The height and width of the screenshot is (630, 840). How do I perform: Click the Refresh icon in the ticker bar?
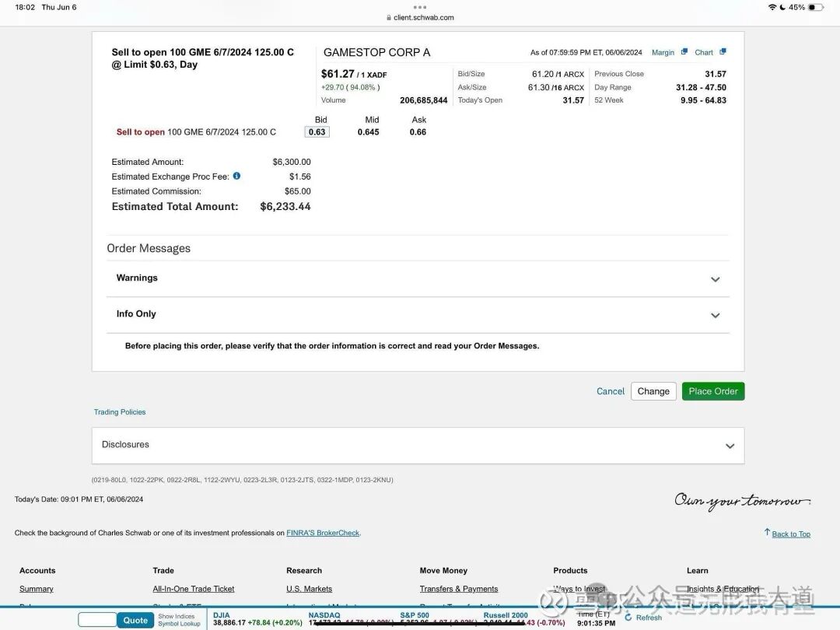[628, 617]
